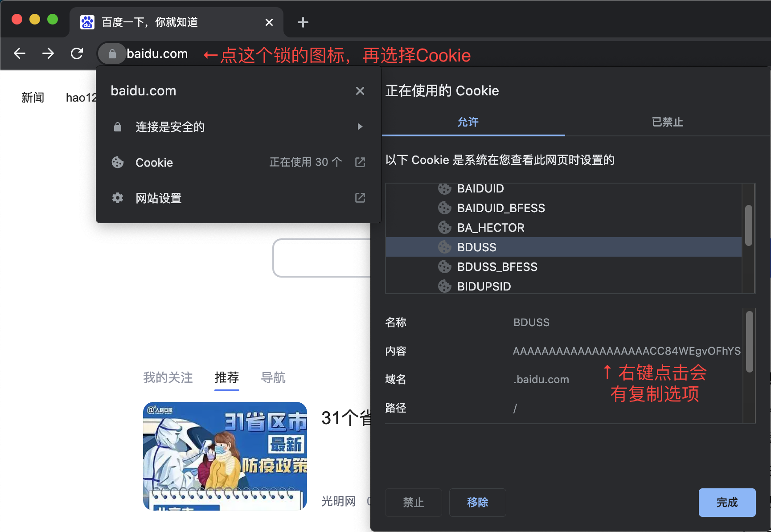Screen dimensions: 771x532
Task: Switch to the 推荐 feed tab
Action: (x=227, y=378)
